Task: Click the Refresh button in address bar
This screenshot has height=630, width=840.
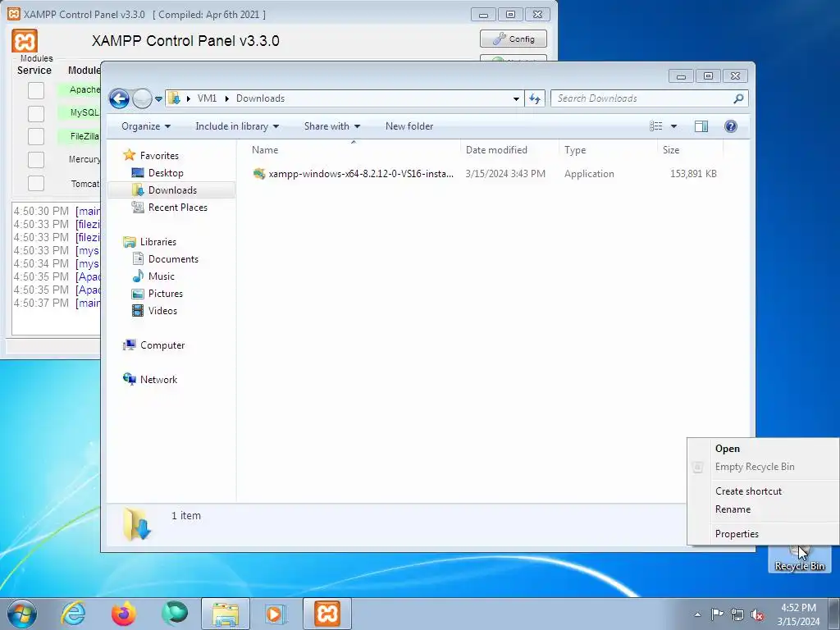Action: tap(535, 98)
